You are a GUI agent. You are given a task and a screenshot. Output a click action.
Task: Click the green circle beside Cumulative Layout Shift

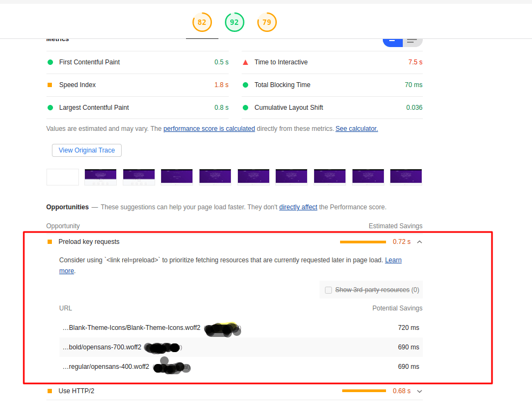coord(245,108)
